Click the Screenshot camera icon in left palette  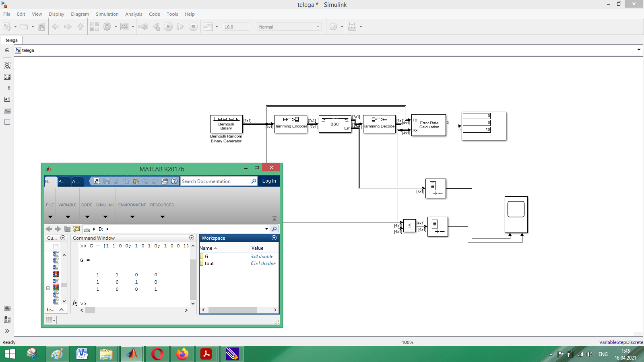pyautogui.click(x=7, y=308)
